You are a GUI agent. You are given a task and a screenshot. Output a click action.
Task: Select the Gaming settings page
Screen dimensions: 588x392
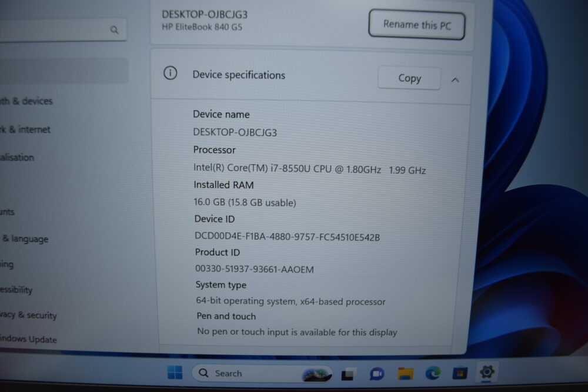(x=6, y=264)
